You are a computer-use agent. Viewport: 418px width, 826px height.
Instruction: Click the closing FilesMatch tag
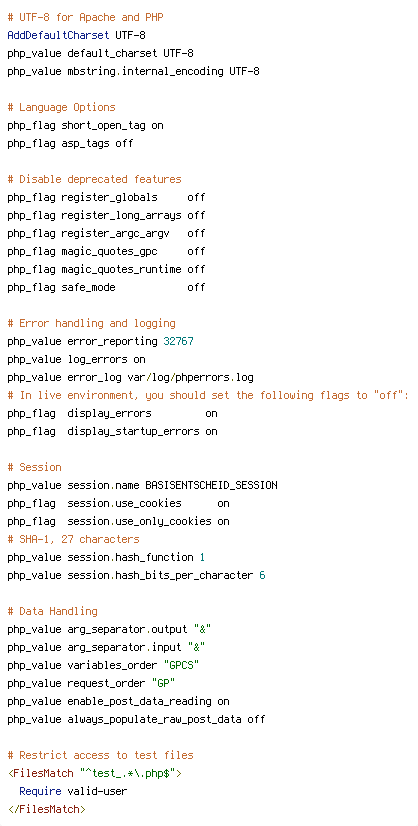(46, 809)
